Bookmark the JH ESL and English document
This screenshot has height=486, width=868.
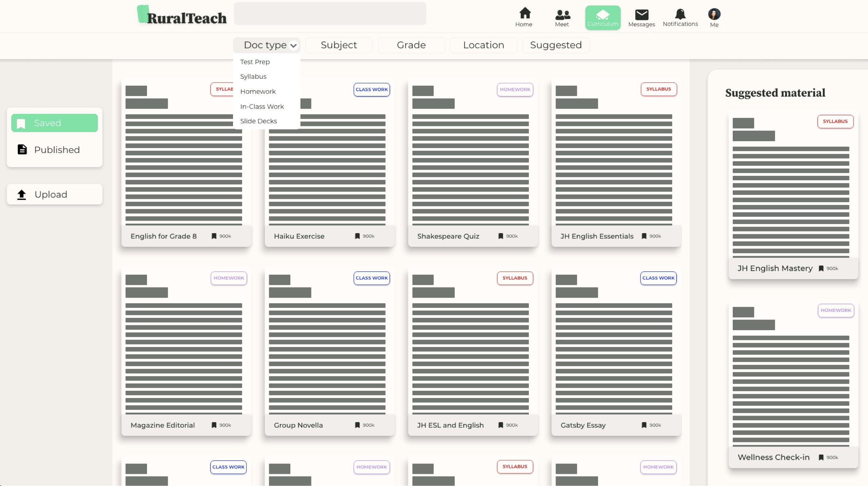pyautogui.click(x=501, y=425)
